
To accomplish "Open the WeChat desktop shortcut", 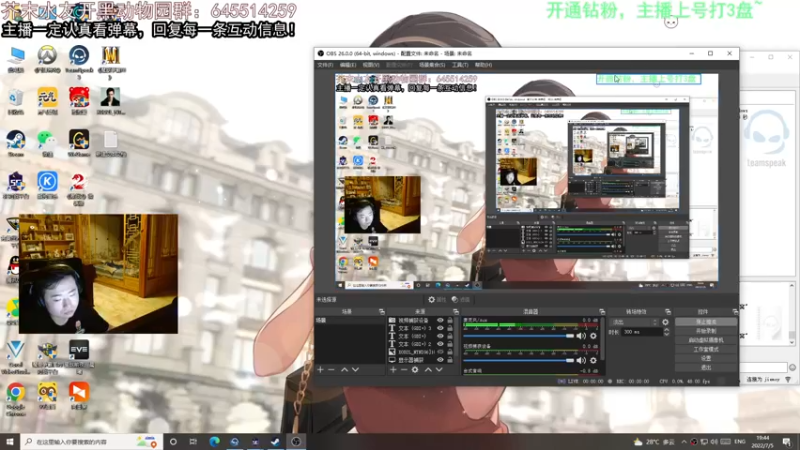I will (x=47, y=143).
